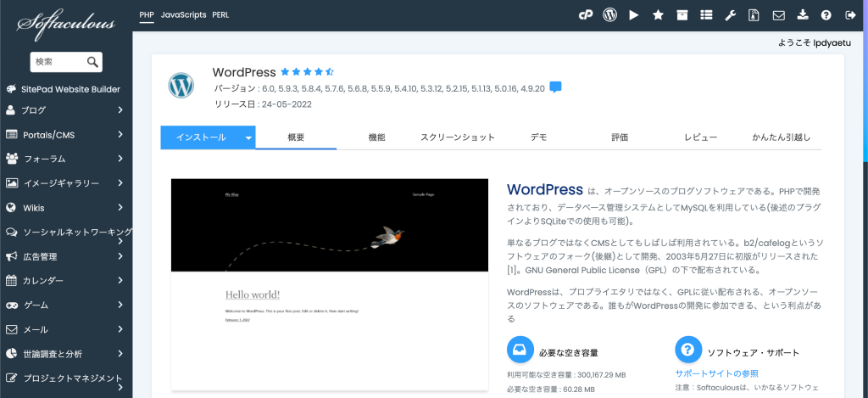Select the PHP script category
868x398 pixels.
click(147, 15)
